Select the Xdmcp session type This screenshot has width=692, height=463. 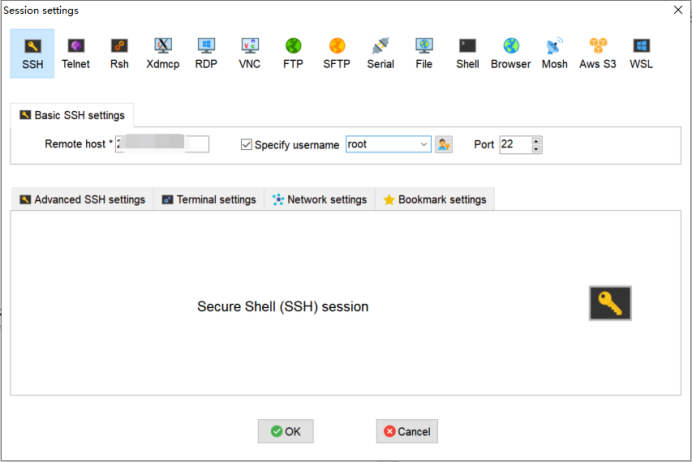click(163, 53)
